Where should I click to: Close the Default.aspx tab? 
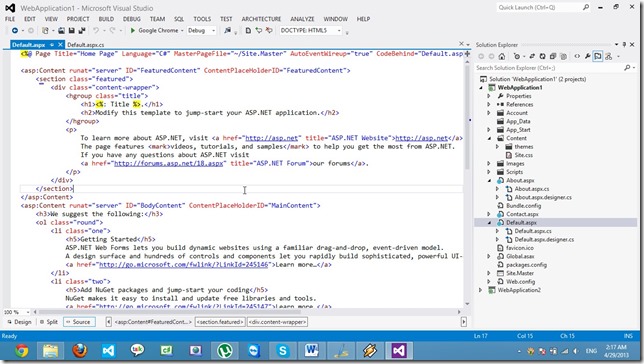(60, 44)
